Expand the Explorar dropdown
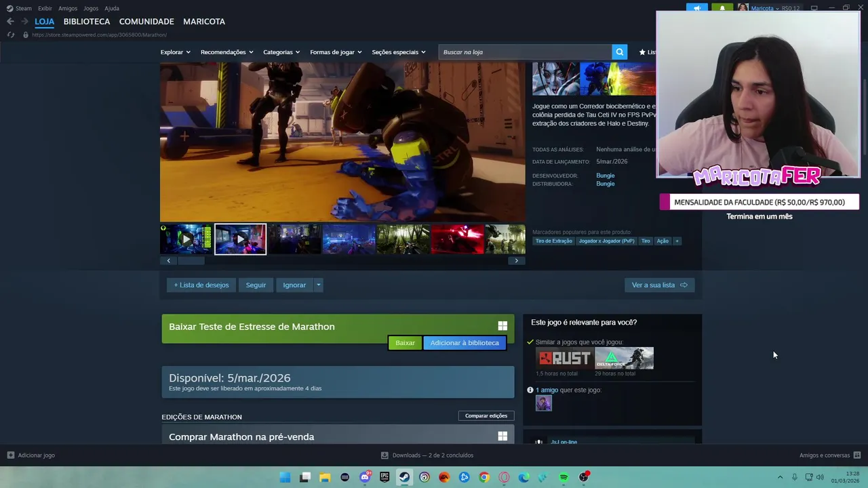 [176, 52]
